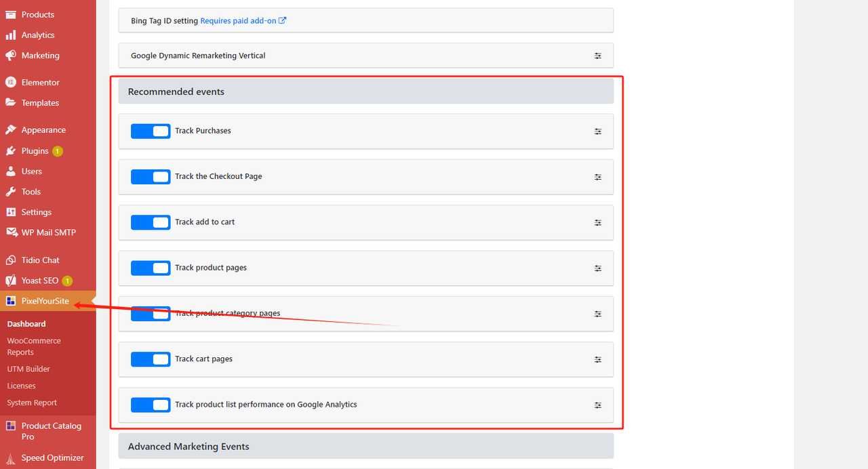Click the Analytics bar chart icon
Viewport: 868px width, 469px height.
11,35
